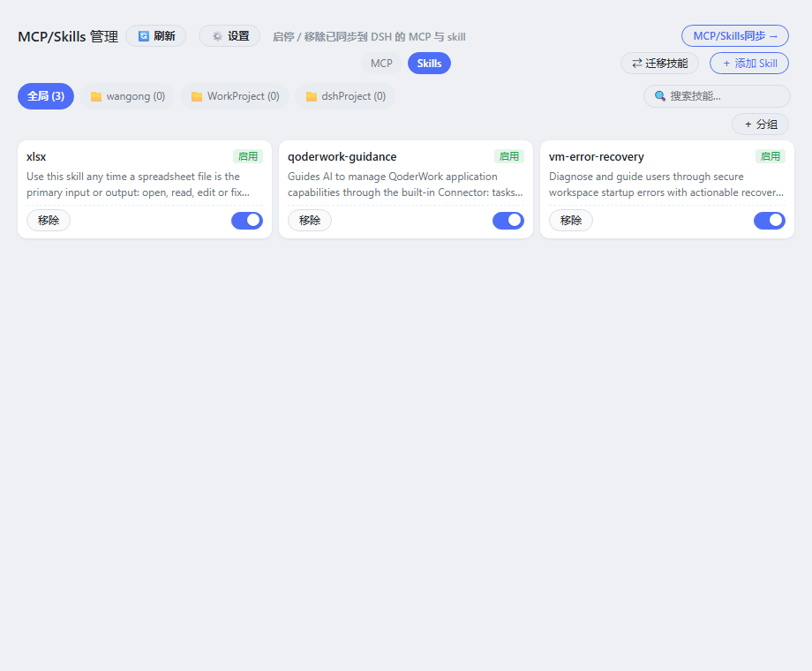Toggle off the qoderwork-guidance skill
812x671 pixels.
click(x=508, y=220)
